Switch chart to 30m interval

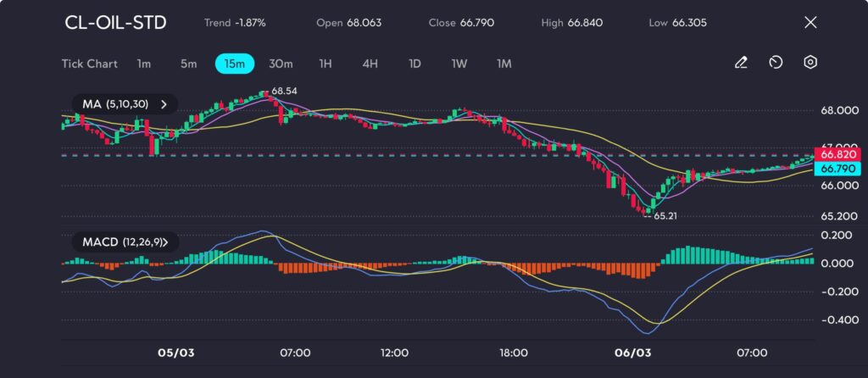pos(281,64)
